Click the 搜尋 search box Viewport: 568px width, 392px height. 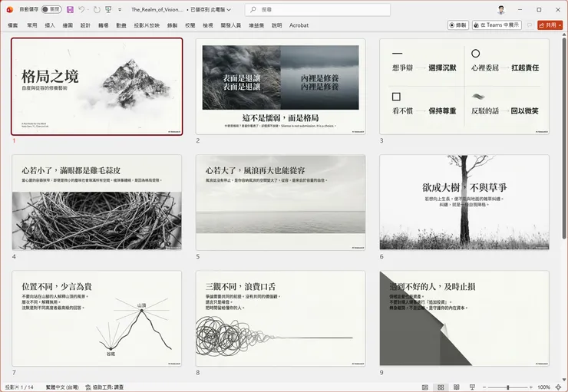point(318,10)
